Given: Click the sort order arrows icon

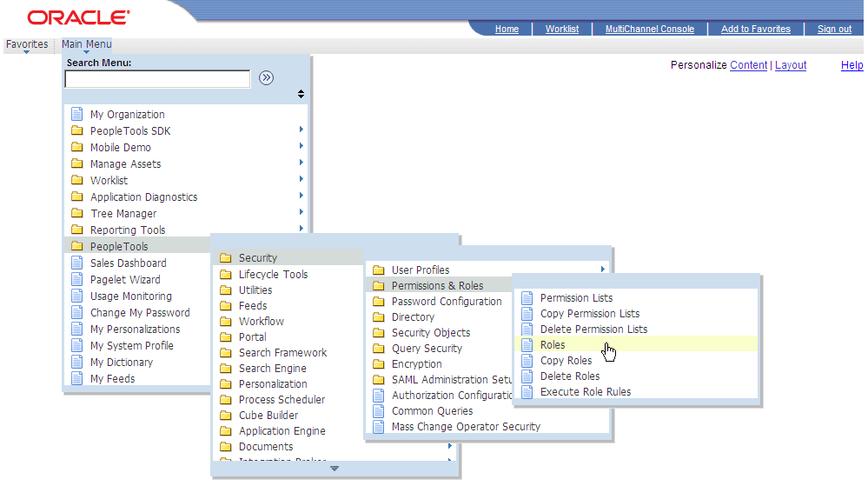Looking at the screenshot, I should point(301,94).
